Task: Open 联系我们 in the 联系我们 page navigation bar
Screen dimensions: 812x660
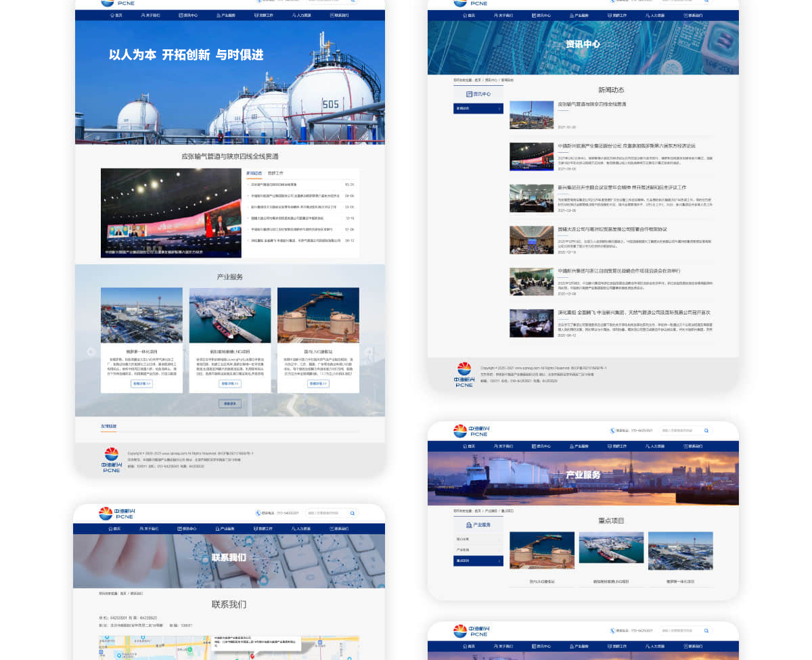Action: [x=340, y=529]
